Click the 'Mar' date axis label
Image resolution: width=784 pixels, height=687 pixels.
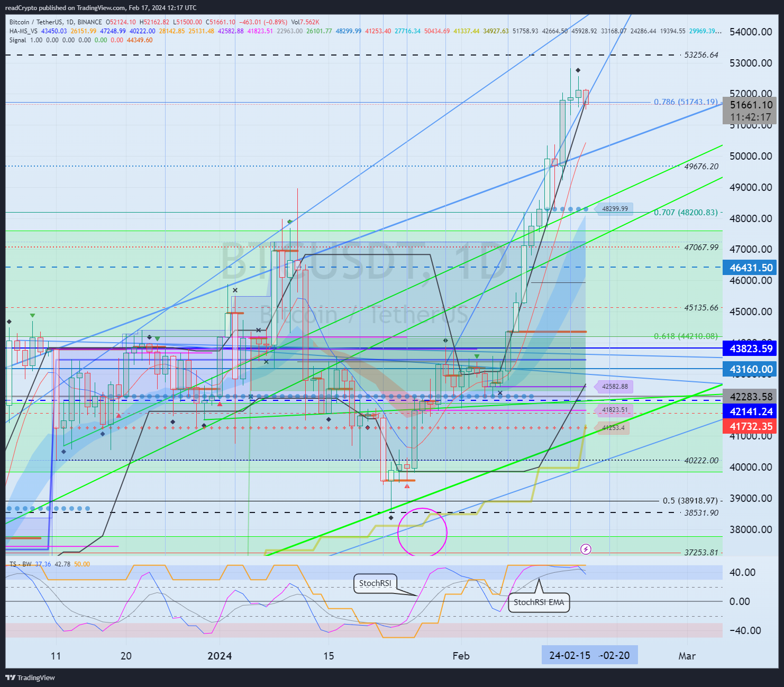point(687,656)
